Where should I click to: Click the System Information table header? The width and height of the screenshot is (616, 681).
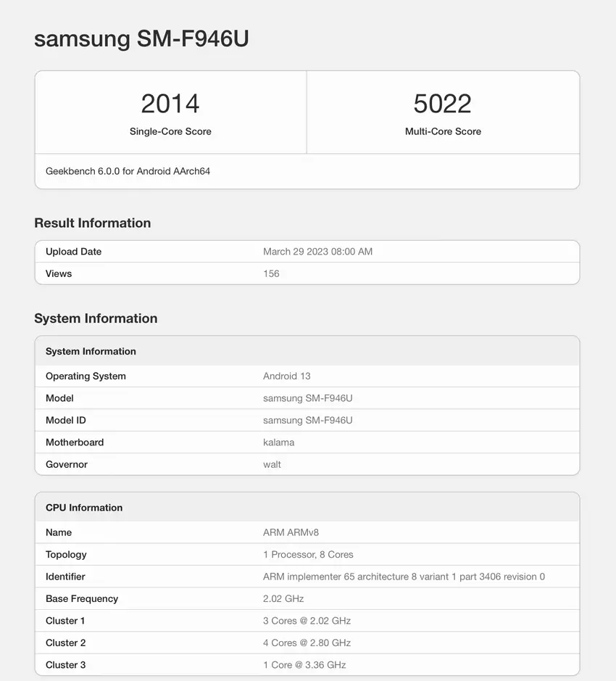click(91, 351)
